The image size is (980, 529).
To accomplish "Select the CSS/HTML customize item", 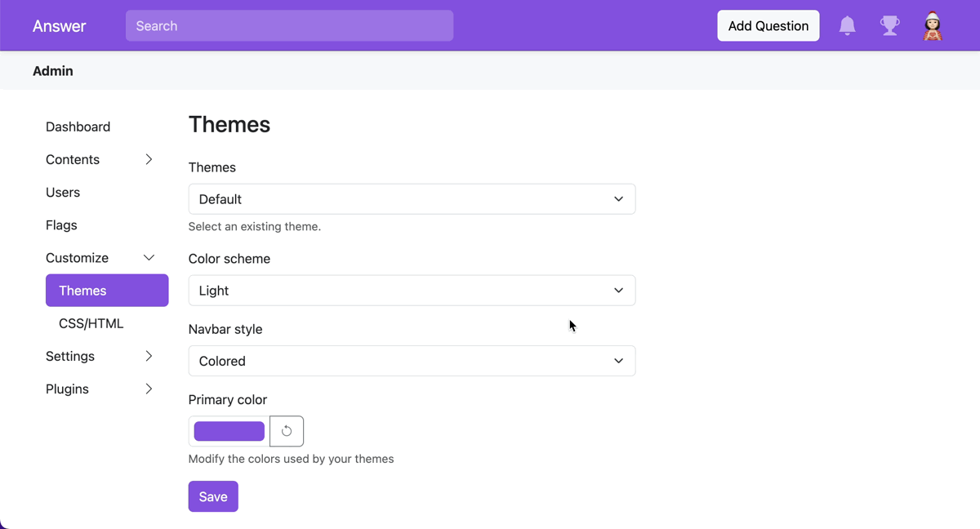I will pos(91,323).
